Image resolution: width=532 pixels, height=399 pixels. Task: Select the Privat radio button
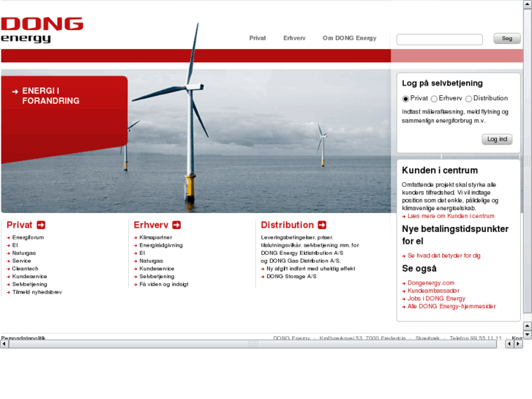[x=405, y=99]
